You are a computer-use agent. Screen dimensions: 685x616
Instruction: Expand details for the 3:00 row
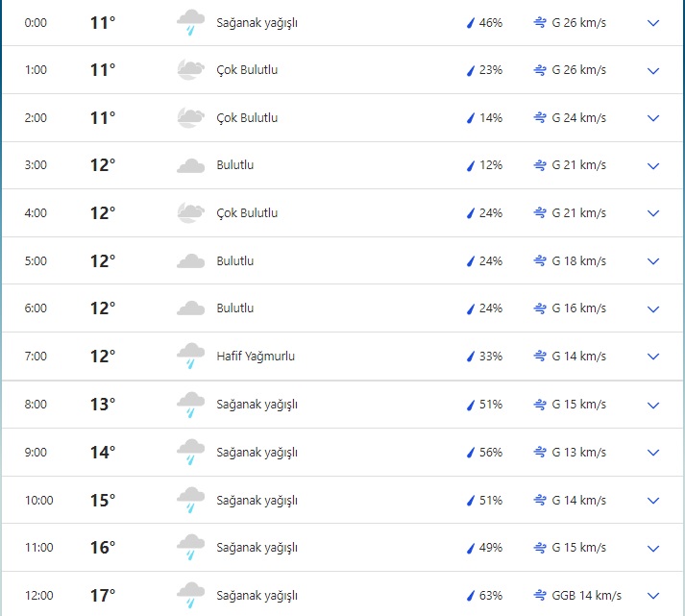(x=653, y=165)
